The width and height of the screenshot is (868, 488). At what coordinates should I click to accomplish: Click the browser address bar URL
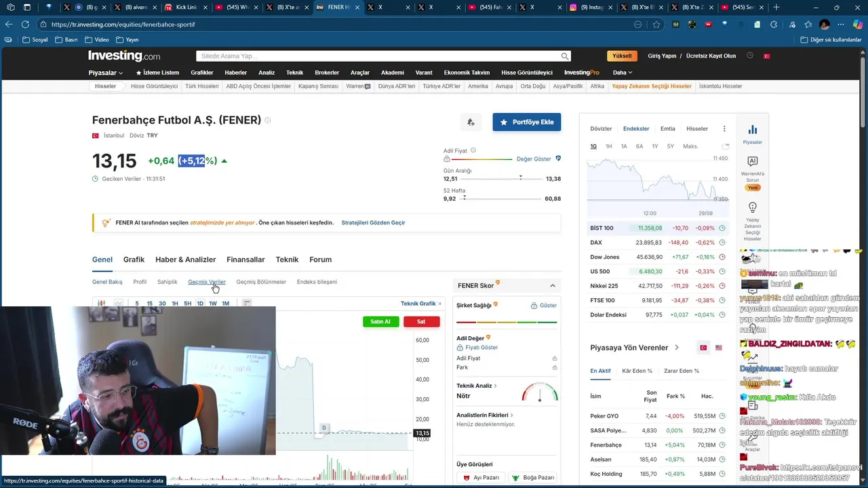pyautogui.click(x=123, y=24)
